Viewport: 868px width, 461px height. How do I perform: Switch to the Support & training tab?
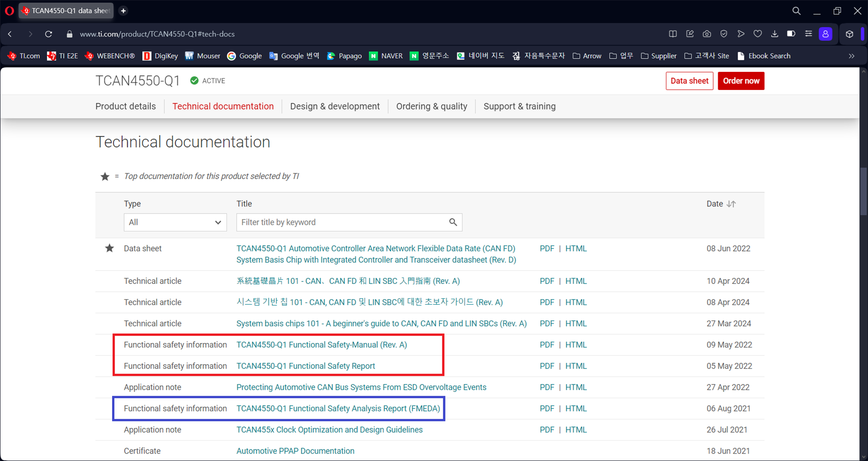pyautogui.click(x=520, y=106)
